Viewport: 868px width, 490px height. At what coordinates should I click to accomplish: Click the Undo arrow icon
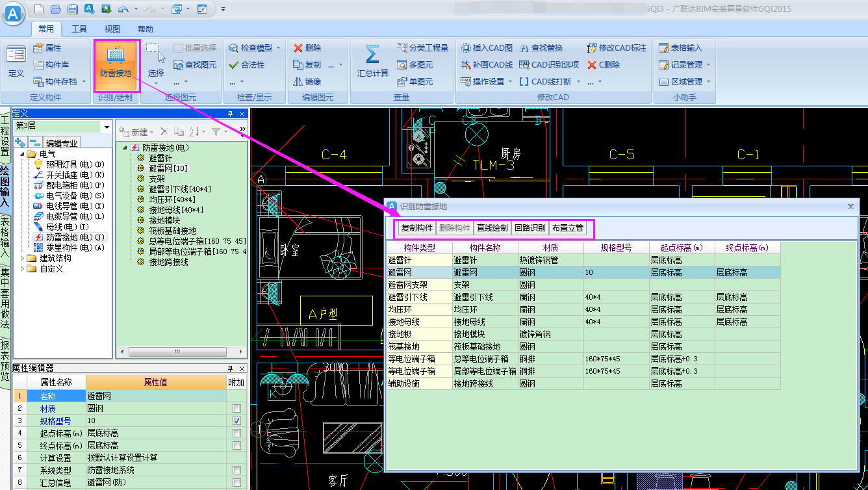(123, 9)
